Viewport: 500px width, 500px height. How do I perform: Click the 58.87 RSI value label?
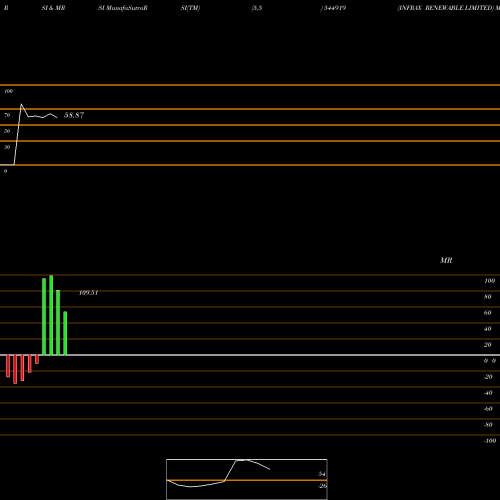pos(74,115)
